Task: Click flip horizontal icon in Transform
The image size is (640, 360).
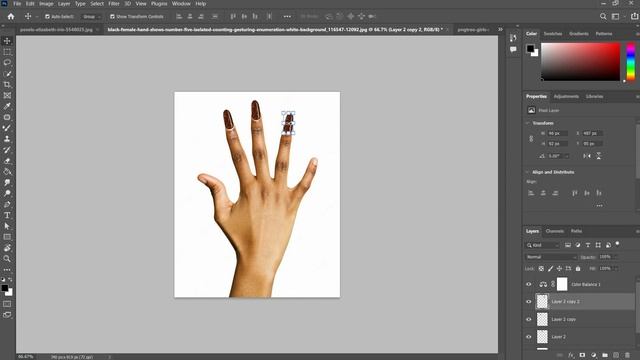Action: pos(587,156)
